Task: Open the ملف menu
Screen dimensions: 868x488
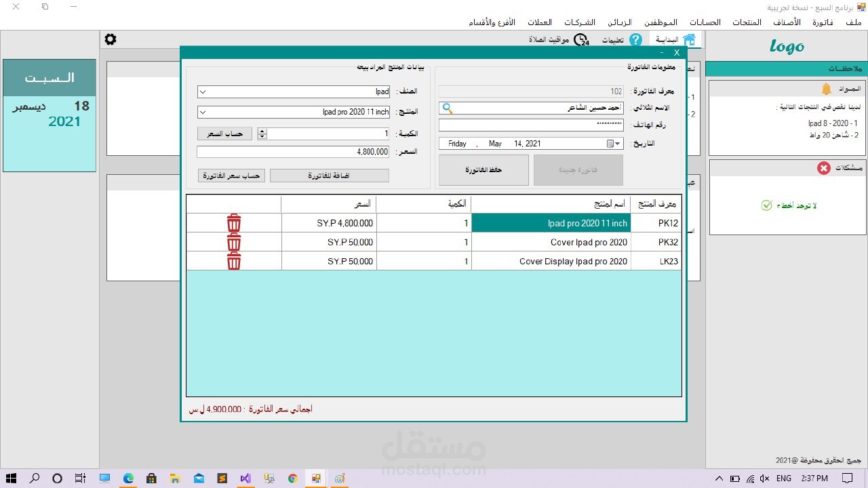Action: [x=853, y=22]
